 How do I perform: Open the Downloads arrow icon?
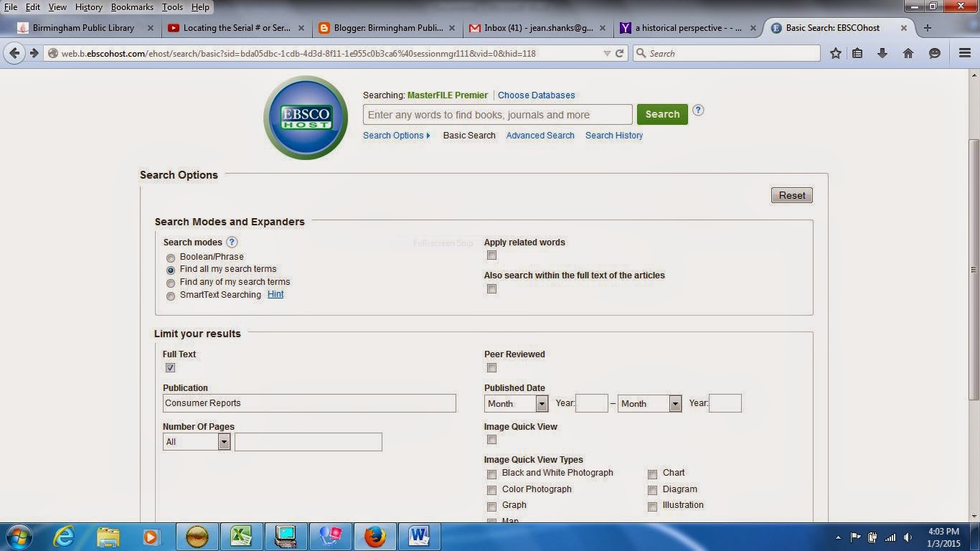click(882, 53)
